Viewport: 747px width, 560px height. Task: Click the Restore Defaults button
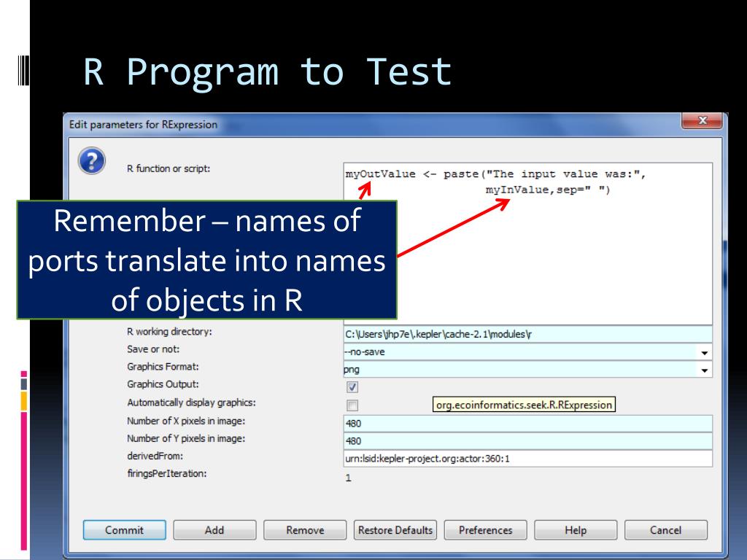(x=395, y=530)
